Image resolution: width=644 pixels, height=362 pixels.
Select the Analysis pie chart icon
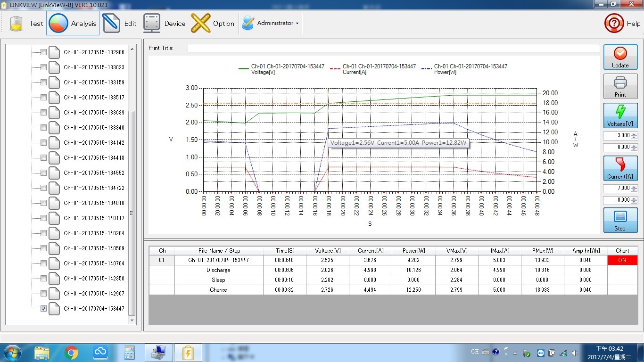[x=58, y=23]
